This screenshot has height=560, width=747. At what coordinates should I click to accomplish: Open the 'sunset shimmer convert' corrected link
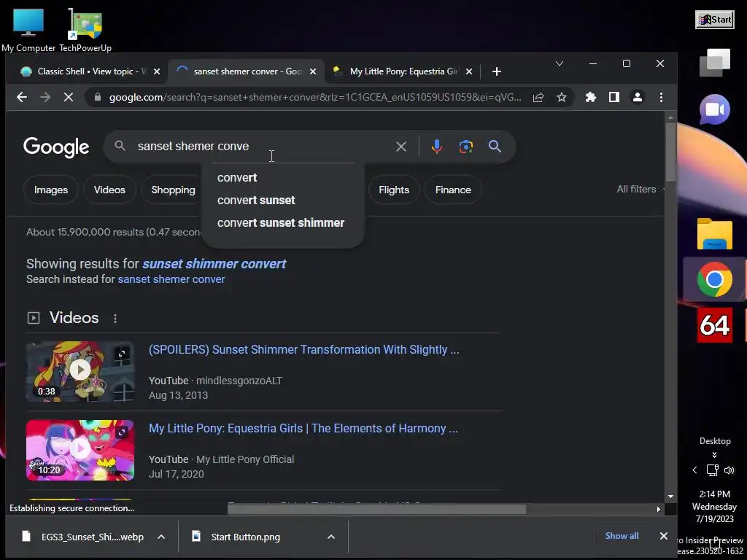click(214, 264)
